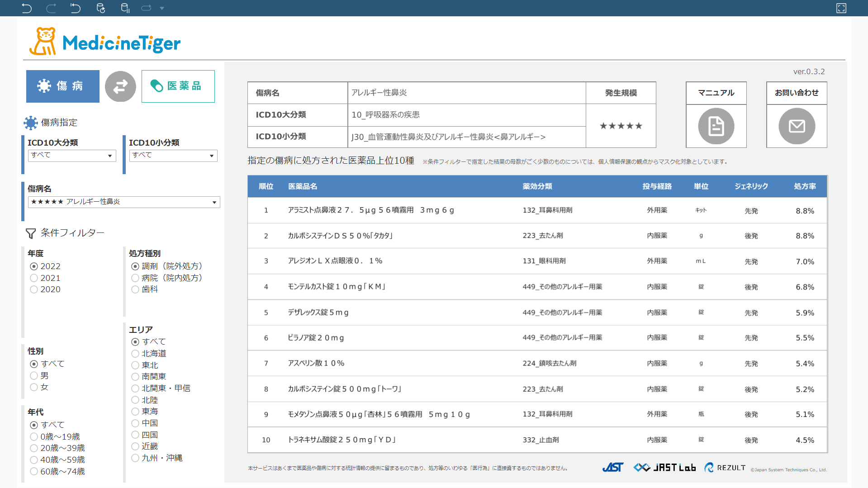Switch to the 医薬品 tab

pyautogui.click(x=178, y=86)
